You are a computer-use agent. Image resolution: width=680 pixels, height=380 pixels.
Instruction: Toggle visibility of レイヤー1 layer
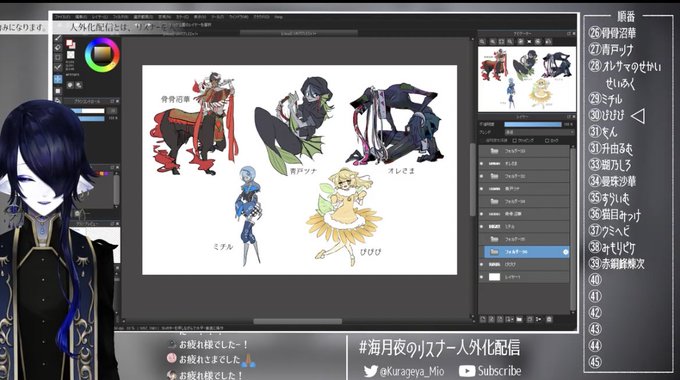481,277
